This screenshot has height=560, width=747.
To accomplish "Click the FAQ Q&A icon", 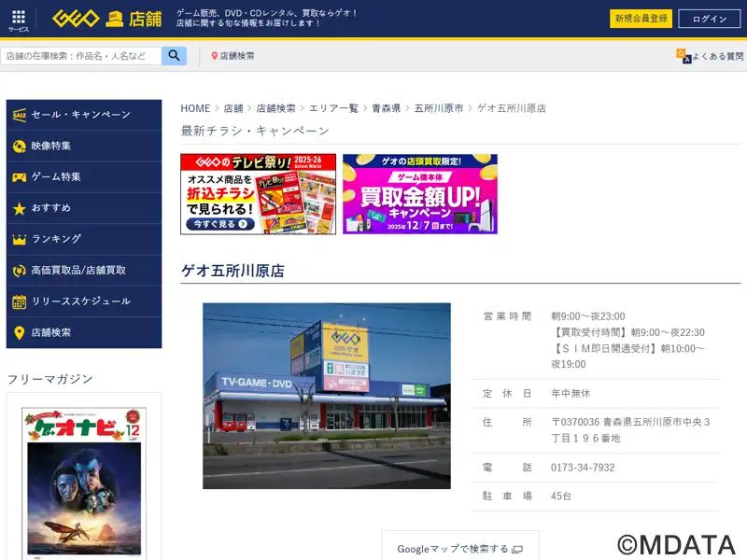I will 684,56.
